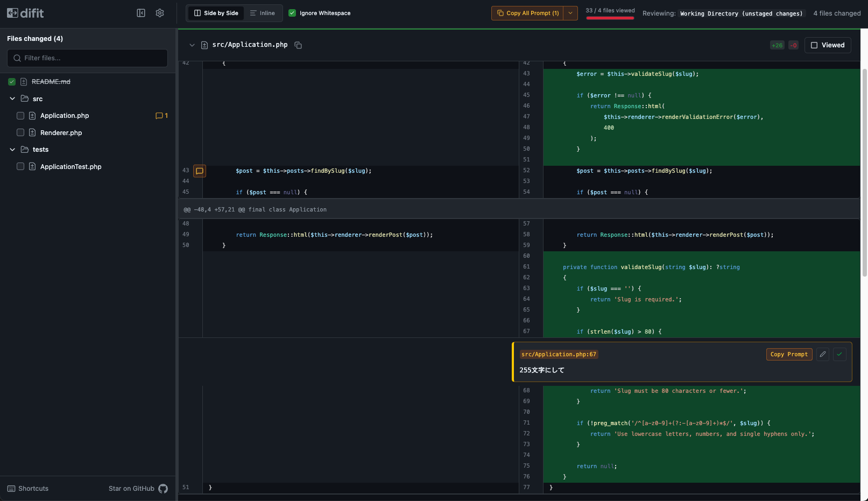Click comment marker on line 43
This screenshot has width=868, height=501.
[x=200, y=171]
